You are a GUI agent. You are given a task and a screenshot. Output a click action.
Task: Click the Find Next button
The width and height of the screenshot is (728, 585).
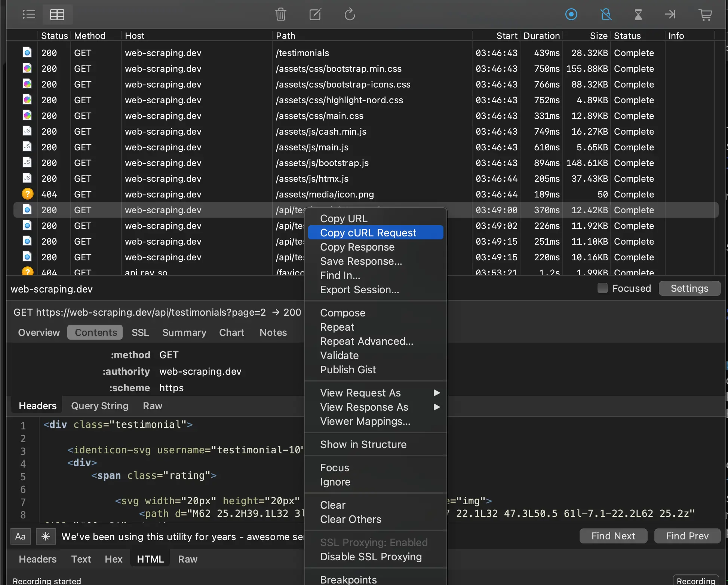pos(614,536)
